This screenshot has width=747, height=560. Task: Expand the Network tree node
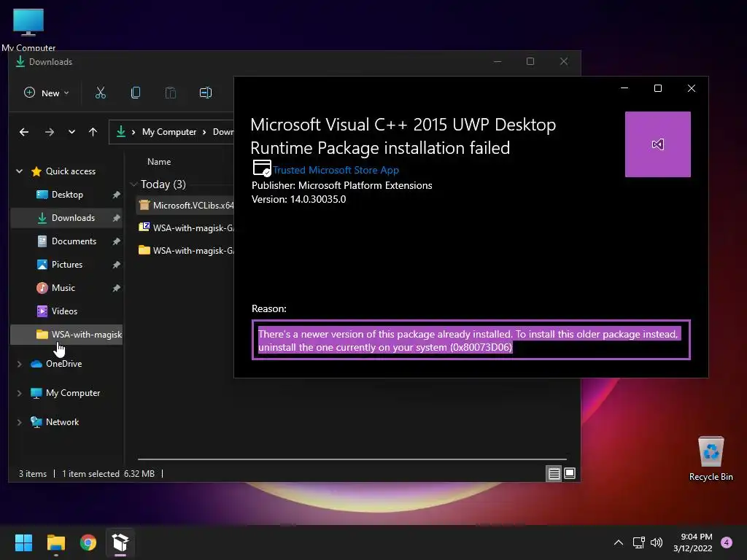pos(20,422)
